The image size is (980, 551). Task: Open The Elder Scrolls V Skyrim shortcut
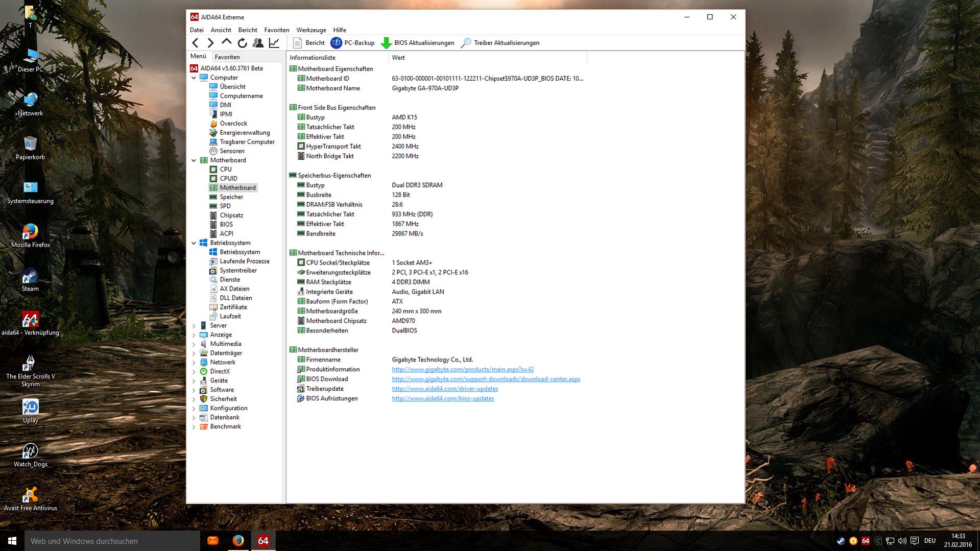30,371
